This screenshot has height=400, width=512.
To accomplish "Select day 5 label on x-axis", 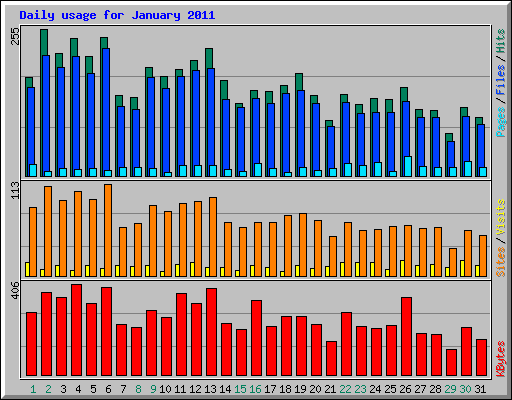I will tap(93, 389).
